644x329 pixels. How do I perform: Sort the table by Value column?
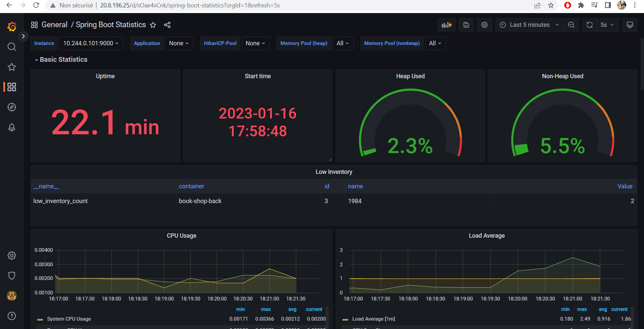pos(625,186)
